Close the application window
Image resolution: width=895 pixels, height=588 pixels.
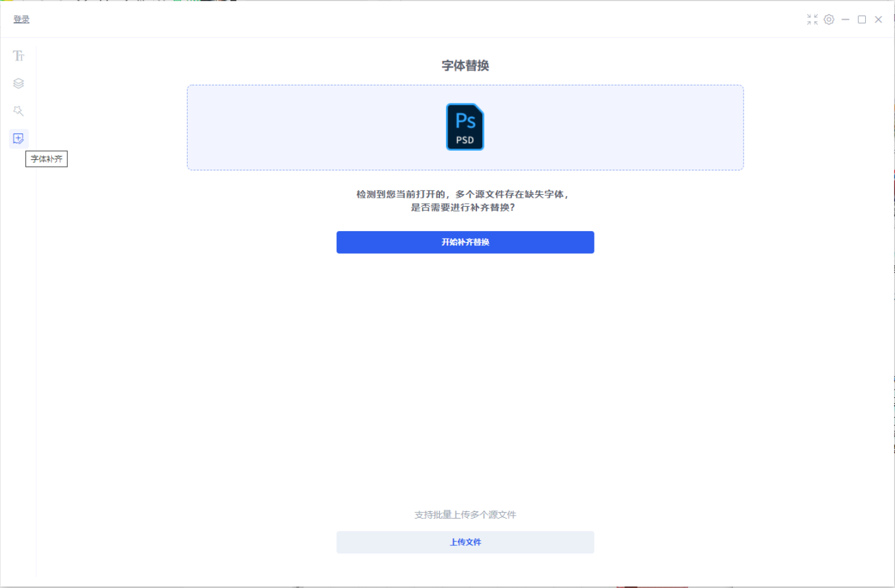pyautogui.click(x=878, y=20)
